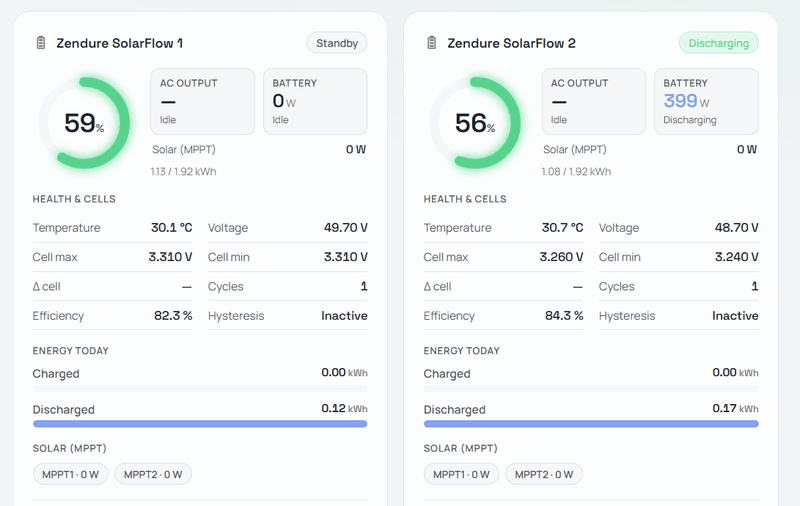Click Solar (MPPT) 0 W row in SolarFlow 2
The image size is (800, 506).
(x=650, y=149)
